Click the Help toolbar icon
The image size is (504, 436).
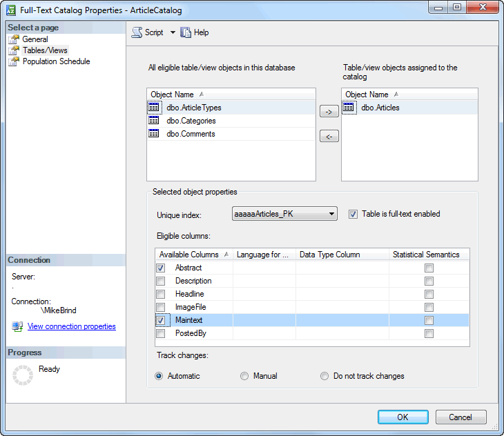point(186,32)
